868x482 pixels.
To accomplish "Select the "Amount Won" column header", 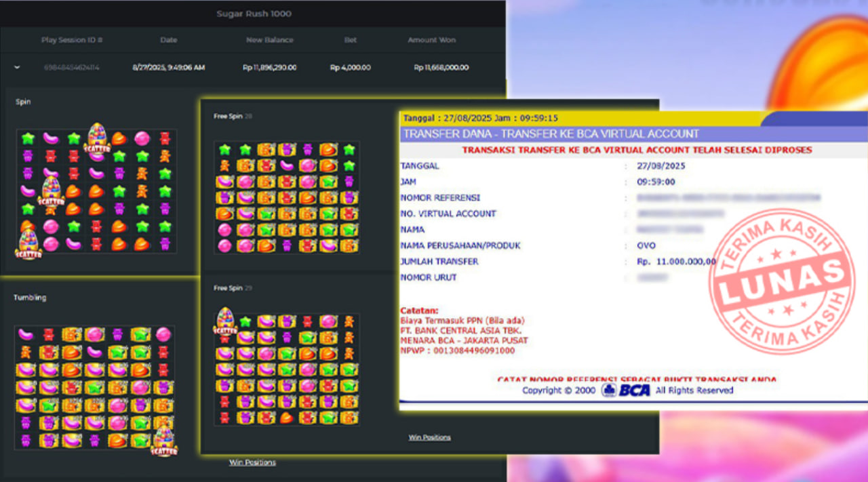I will 431,40.
